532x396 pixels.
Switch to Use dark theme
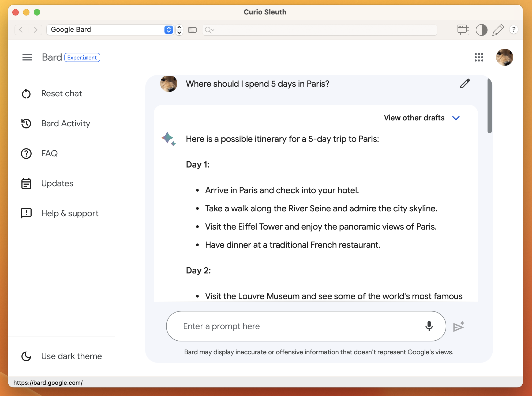72,356
